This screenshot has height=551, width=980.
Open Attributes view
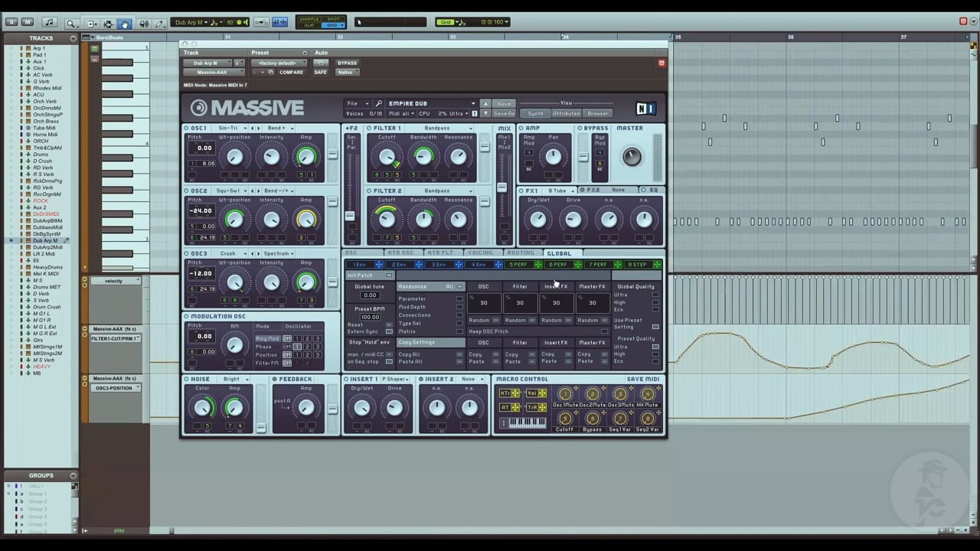pyautogui.click(x=567, y=113)
